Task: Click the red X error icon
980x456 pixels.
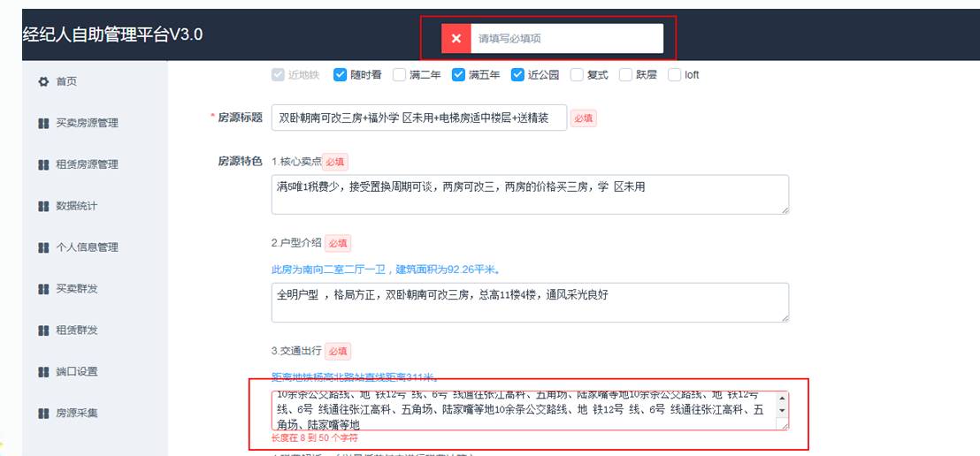Action: point(456,38)
